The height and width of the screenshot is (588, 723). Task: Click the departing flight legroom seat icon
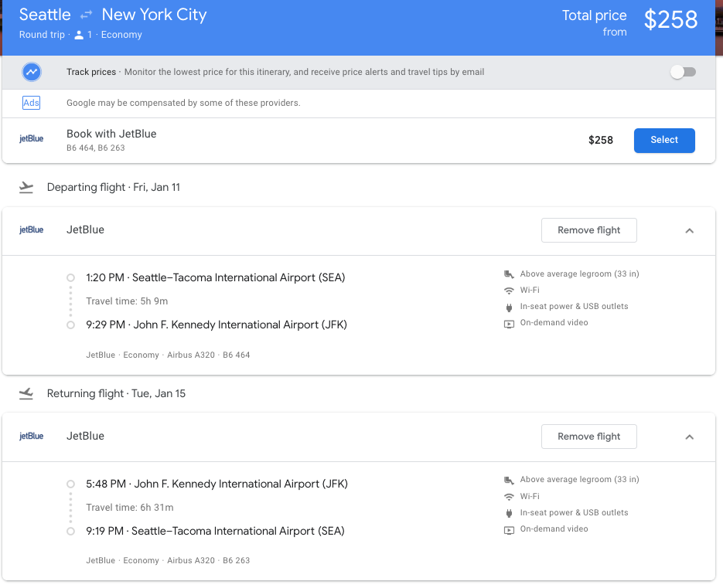(509, 274)
